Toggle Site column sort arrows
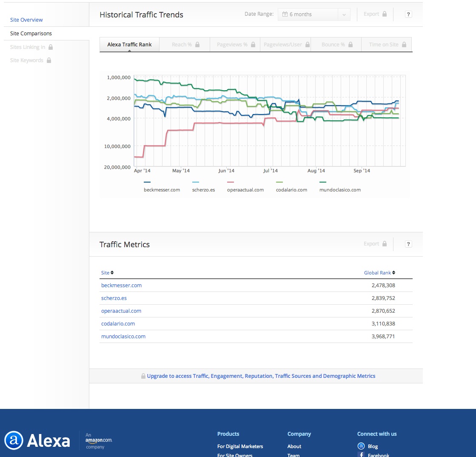This screenshot has height=457, width=476. click(112, 273)
